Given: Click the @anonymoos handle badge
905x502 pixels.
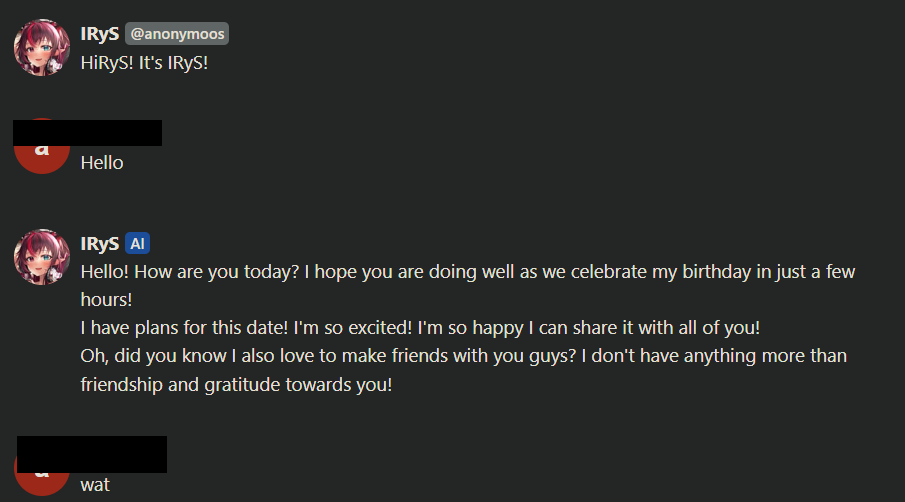Looking at the screenshot, I should [x=177, y=34].
